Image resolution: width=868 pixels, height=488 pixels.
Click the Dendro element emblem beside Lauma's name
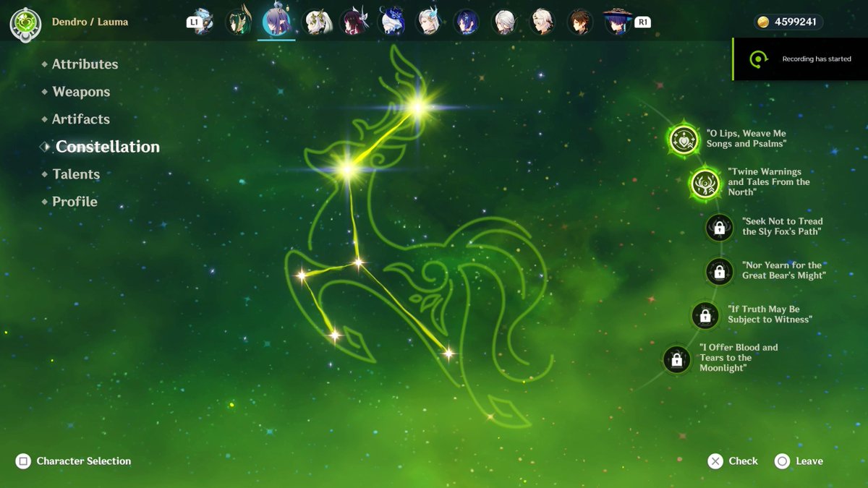[25, 22]
